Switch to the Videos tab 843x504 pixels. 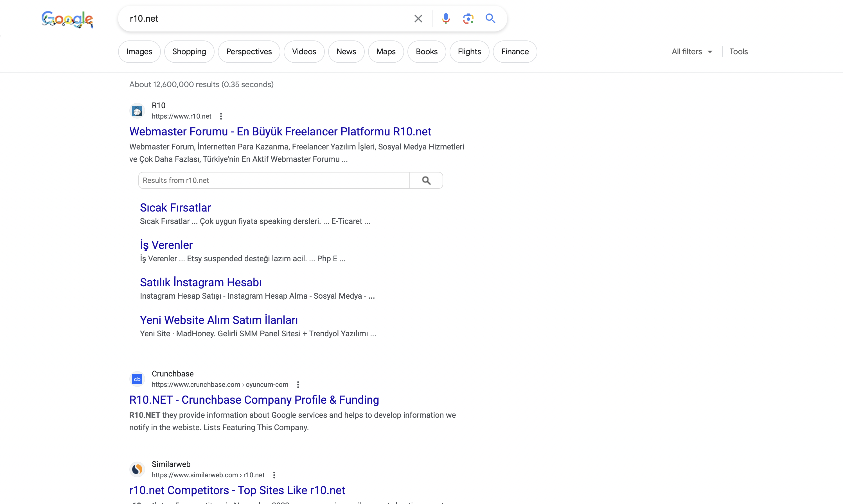(304, 52)
